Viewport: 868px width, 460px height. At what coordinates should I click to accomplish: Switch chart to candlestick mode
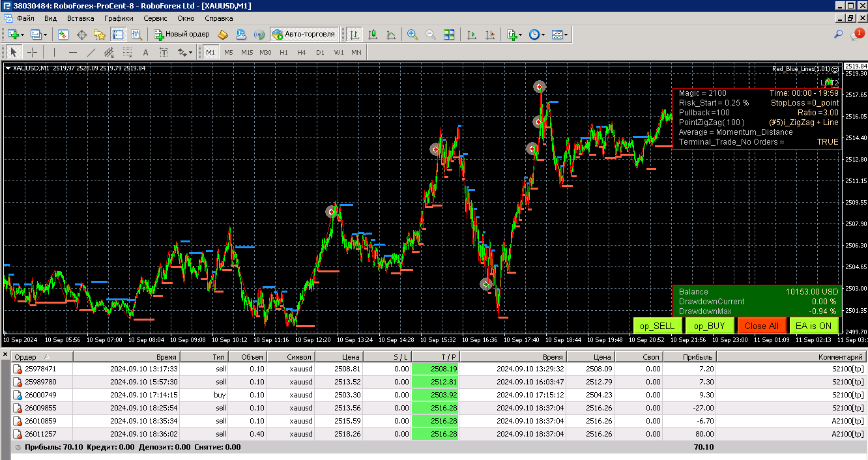pos(373,35)
